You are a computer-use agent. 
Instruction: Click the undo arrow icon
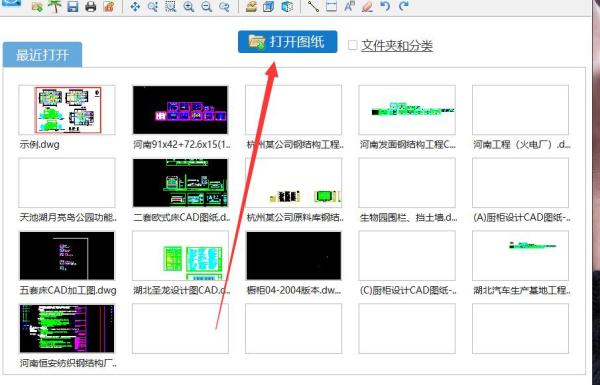click(x=385, y=7)
